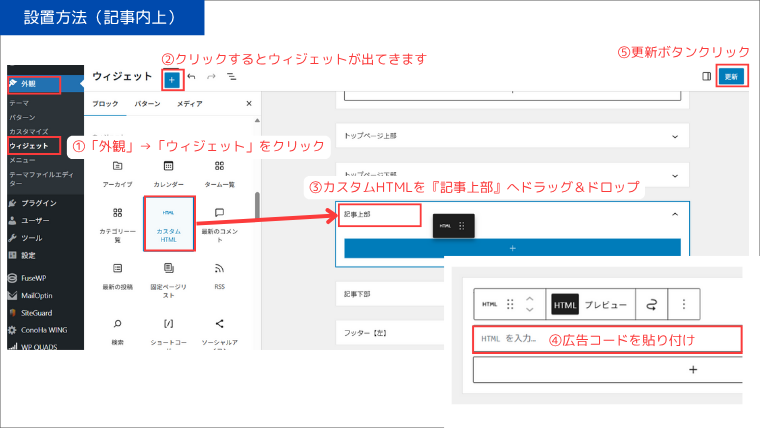
Task: Open プラグイン in the admin sidebar
Action: click(39, 203)
